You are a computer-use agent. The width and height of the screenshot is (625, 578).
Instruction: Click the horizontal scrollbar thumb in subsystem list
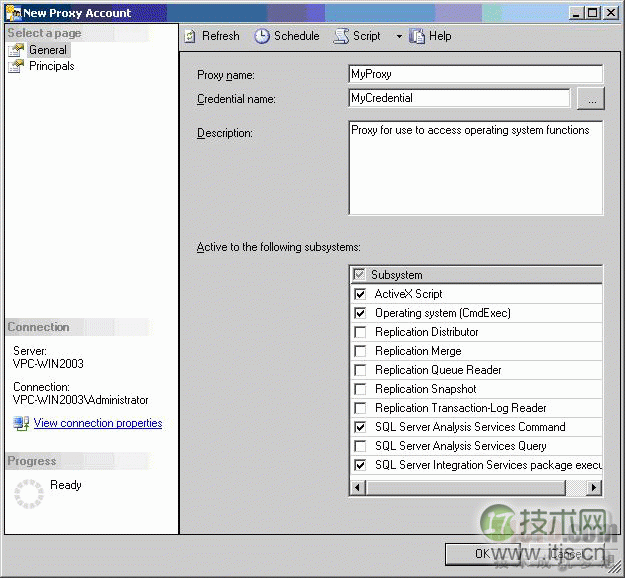click(465, 487)
